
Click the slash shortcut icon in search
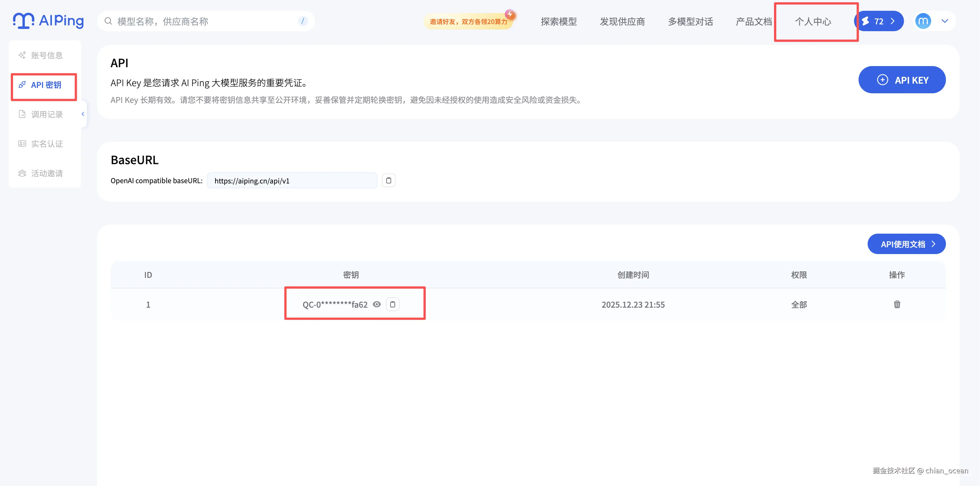click(x=302, y=21)
